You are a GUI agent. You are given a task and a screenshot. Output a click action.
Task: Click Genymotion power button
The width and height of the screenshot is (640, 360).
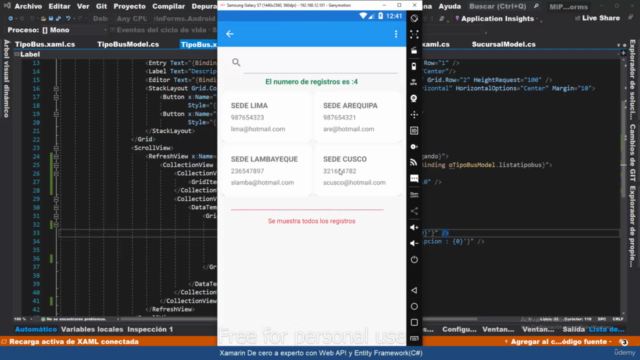click(x=414, y=259)
